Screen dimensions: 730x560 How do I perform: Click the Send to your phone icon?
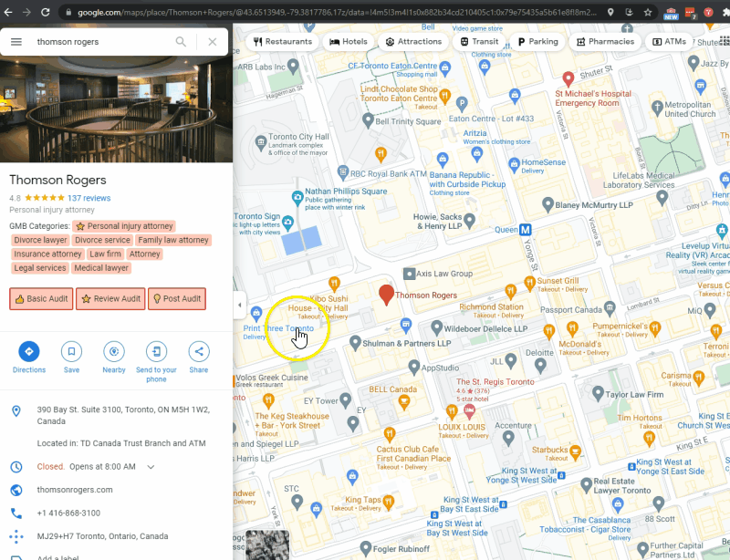click(156, 351)
